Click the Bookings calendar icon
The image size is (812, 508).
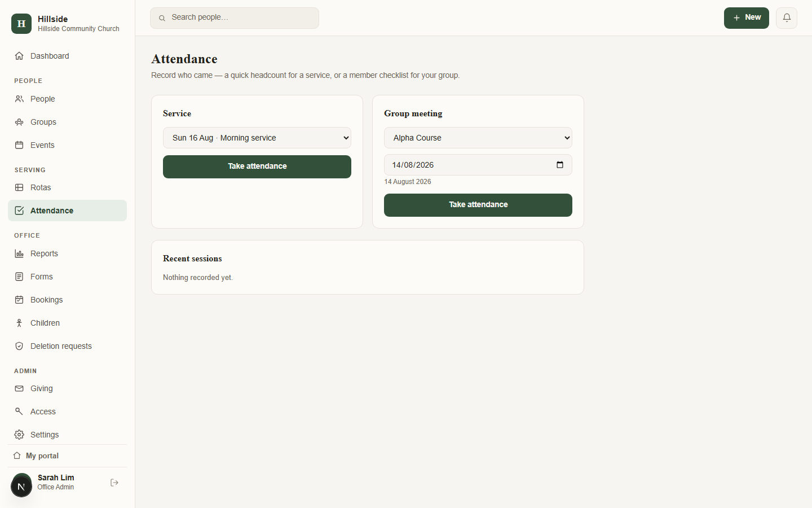coord(19,300)
